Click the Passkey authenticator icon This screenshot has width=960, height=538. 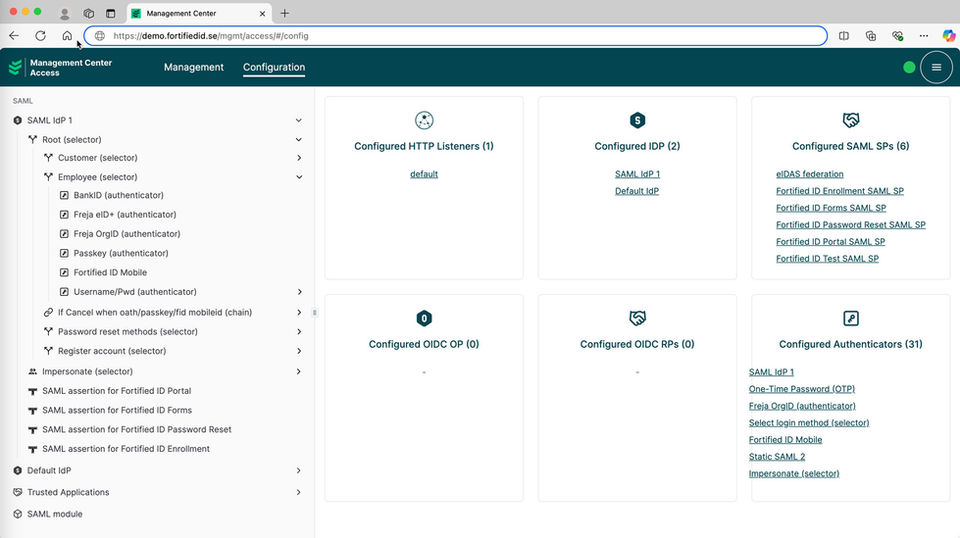[64, 253]
